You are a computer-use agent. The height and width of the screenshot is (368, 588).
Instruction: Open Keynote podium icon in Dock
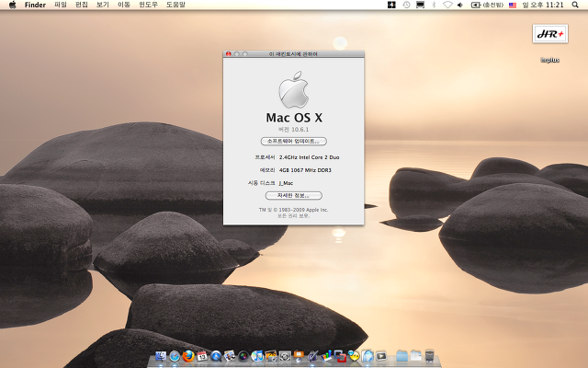point(299,355)
